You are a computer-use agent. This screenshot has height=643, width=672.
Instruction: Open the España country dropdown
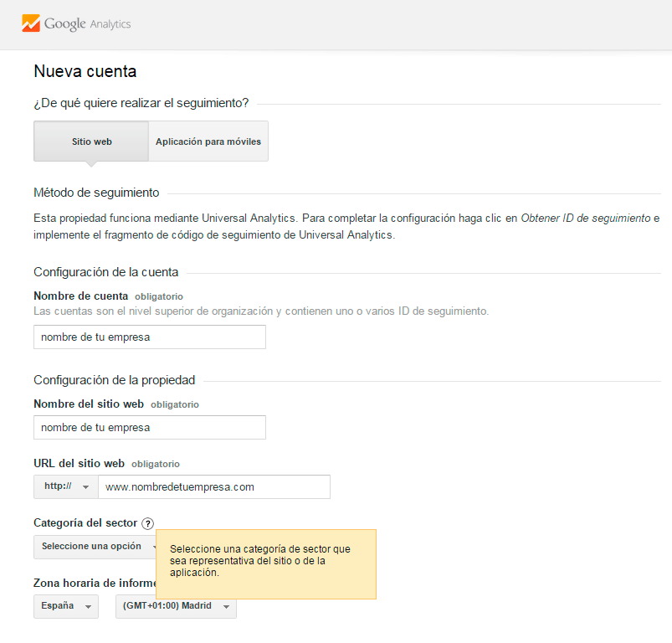click(x=65, y=606)
